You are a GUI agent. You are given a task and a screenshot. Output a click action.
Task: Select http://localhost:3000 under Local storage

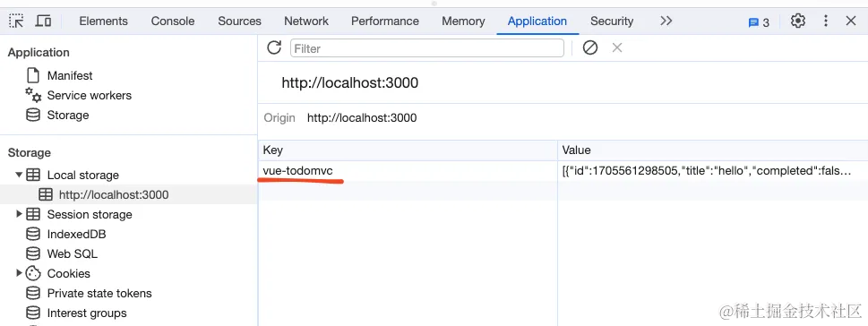coord(114,195)
